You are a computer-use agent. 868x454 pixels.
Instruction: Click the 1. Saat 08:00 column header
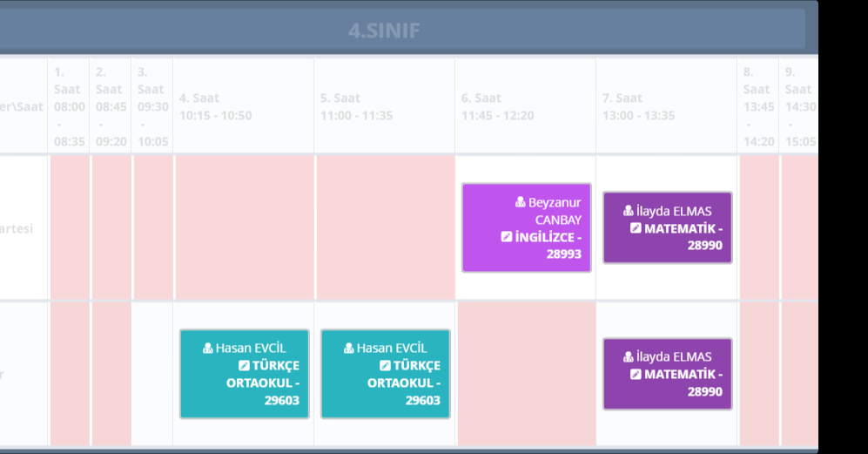(69, 106)
